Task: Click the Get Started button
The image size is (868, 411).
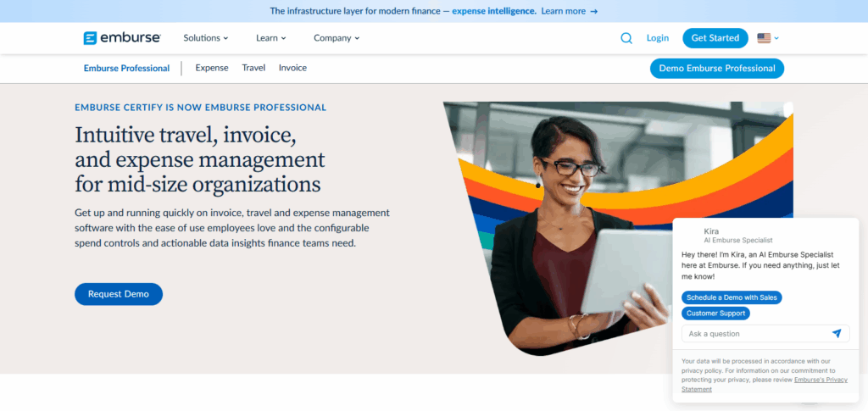Action: pyautogui.click(x=715, y=38)
